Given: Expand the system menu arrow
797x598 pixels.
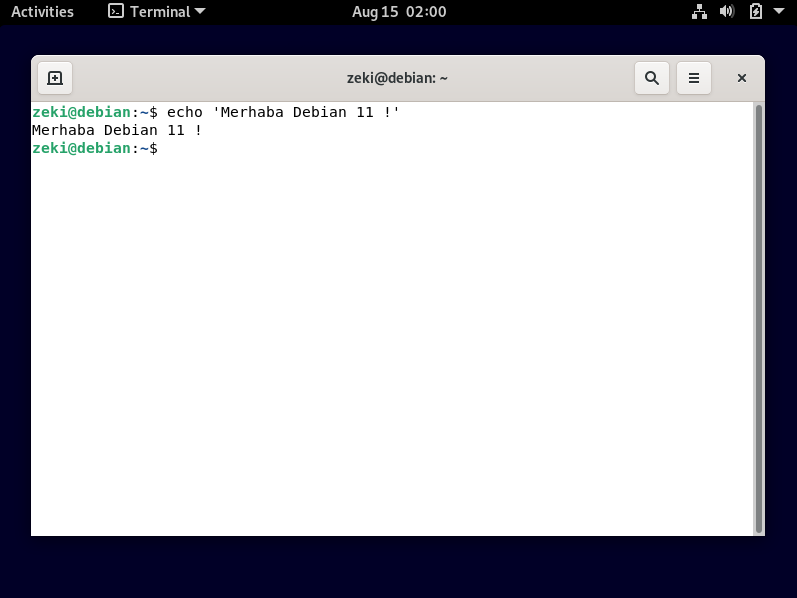Looking at the screenshot, I should pos(780,12).
